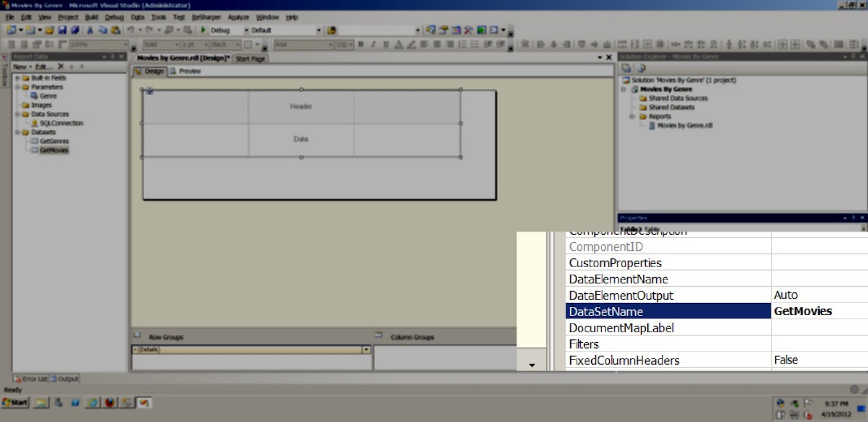Select the Genre parameter
Screen dimensions: 868x422
(x=48, y=96)
